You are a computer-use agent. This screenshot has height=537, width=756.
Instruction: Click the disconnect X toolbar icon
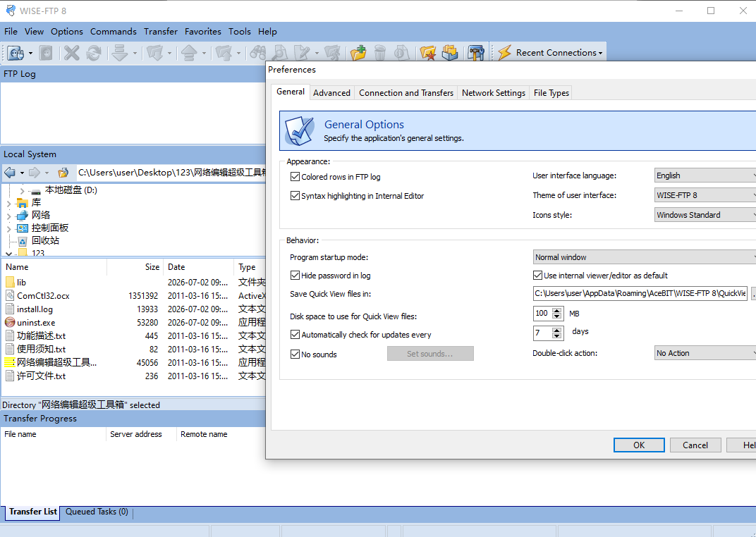coord(72,52)
